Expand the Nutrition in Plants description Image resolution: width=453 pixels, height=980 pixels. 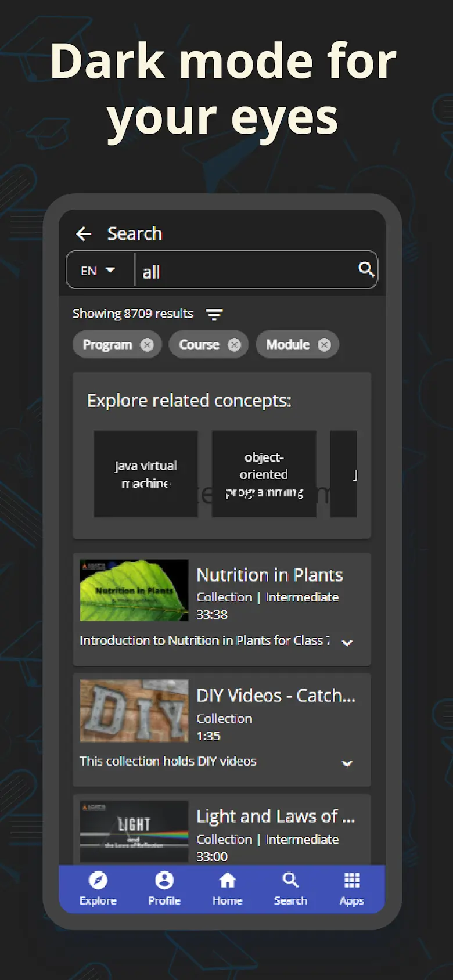[x=347, y=642]
